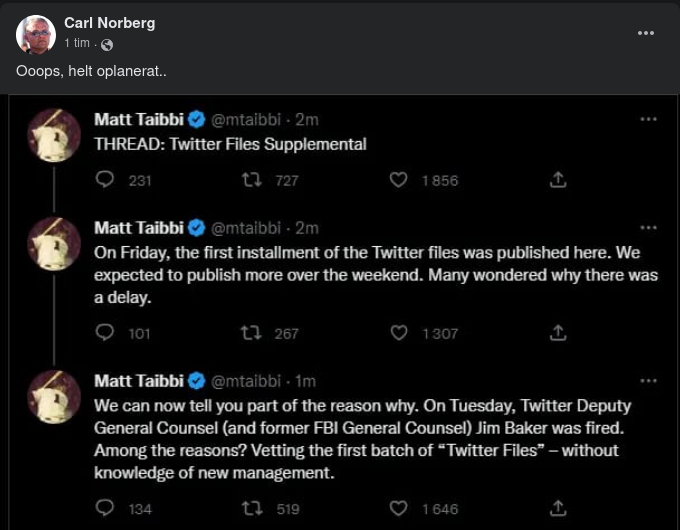Open more options on the Jim Baker tweet
Image resolution: width=680 pixels, height=530 pixels.
648,380
